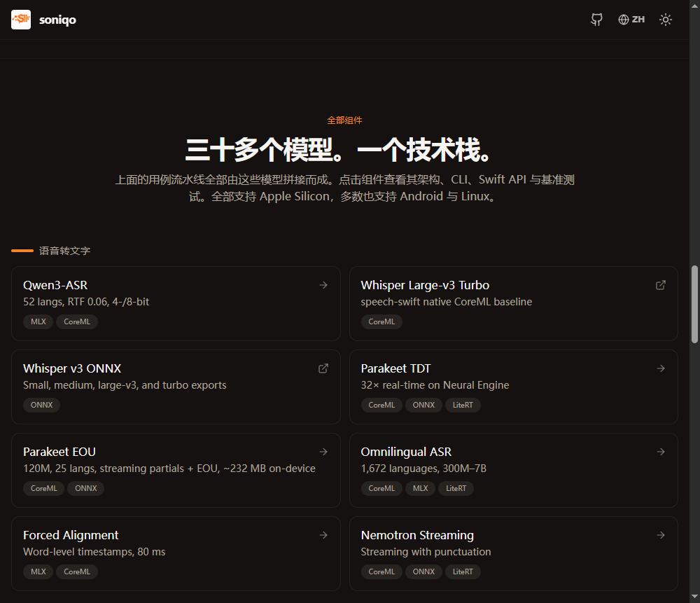The width and height of the screenshot is (700, 603).
Task: Open the Qwen3-ASR title
Action: click(55, 285)
